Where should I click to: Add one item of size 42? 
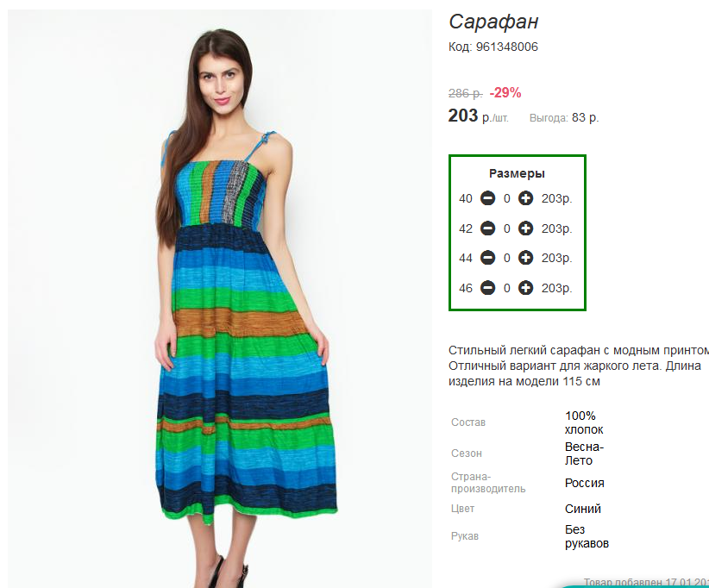pos(525,228)
